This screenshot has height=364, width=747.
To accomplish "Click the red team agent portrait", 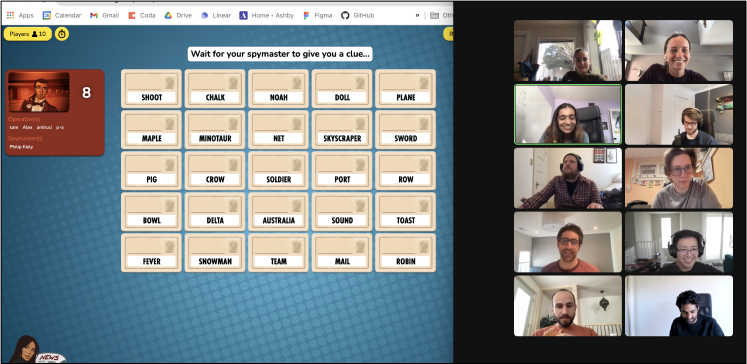I will click(39, 92).
